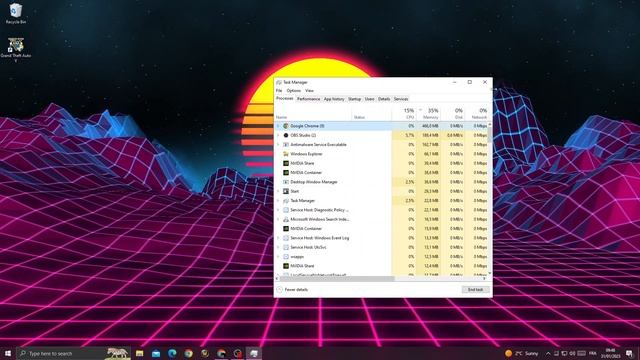Click the Task Manager icon on taskbar
640x360 pixels.
[254, 353]
